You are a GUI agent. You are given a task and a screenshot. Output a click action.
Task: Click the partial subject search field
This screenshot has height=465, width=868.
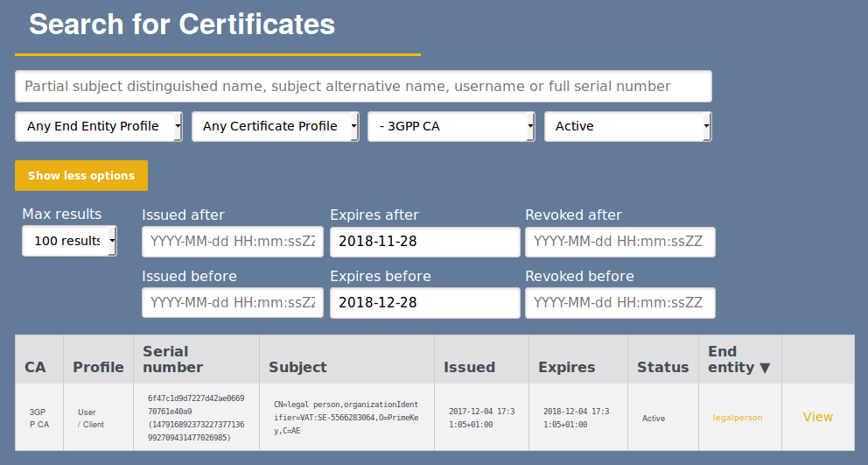coord(363,87)
